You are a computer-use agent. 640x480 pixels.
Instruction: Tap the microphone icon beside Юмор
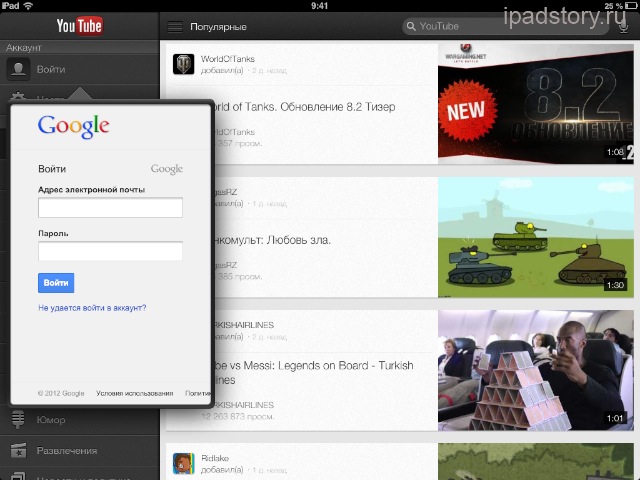click(18, 419)
